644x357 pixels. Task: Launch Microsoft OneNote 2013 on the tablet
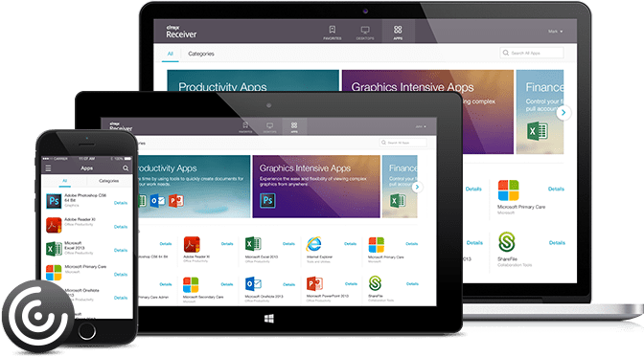[x=253, y=284]
